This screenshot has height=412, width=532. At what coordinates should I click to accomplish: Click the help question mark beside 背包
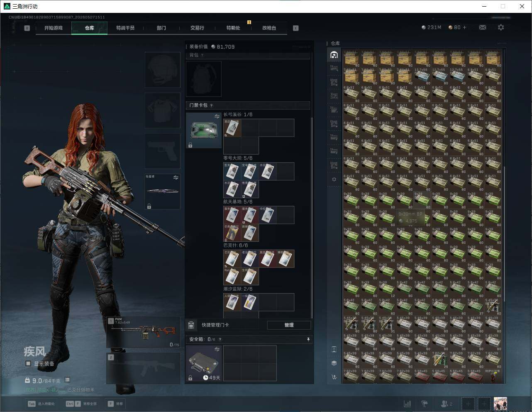(202, 55)
